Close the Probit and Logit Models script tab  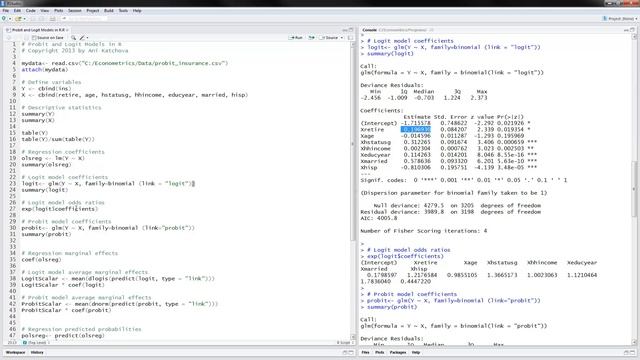tap(67, 30)
